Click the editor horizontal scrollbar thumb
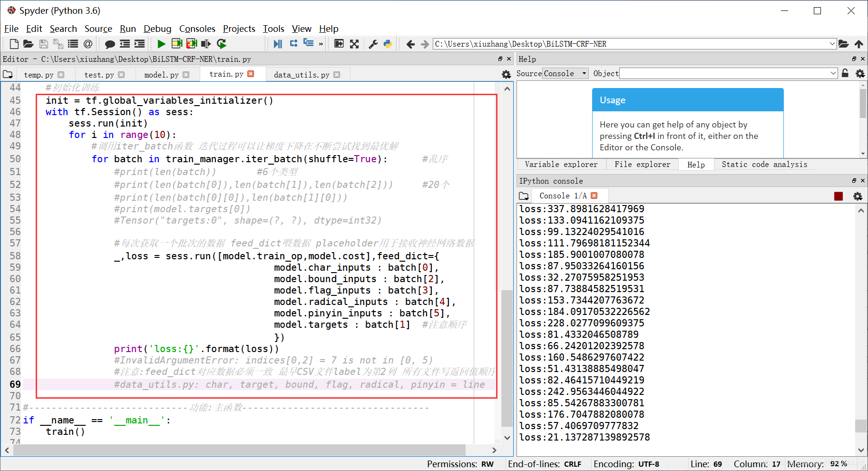Image resolution: width=868 pixels, height=471 pixels. [x=239, y=450]
